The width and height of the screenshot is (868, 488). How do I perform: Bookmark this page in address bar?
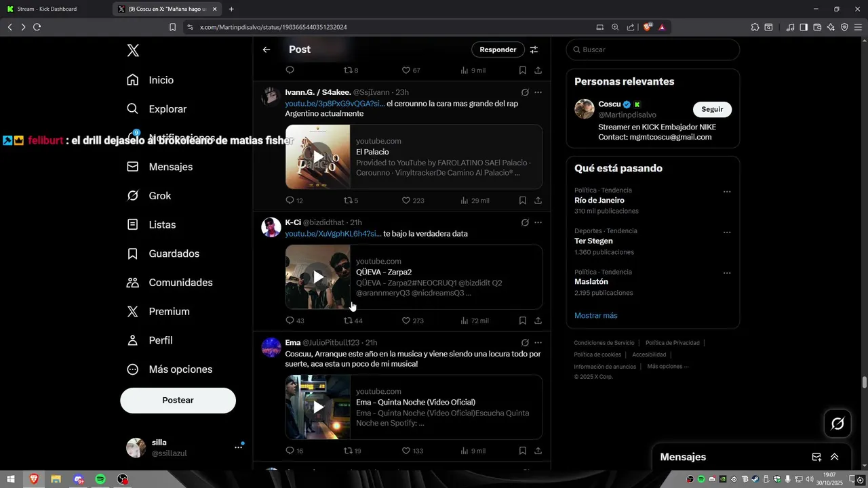tap(172, 27)
